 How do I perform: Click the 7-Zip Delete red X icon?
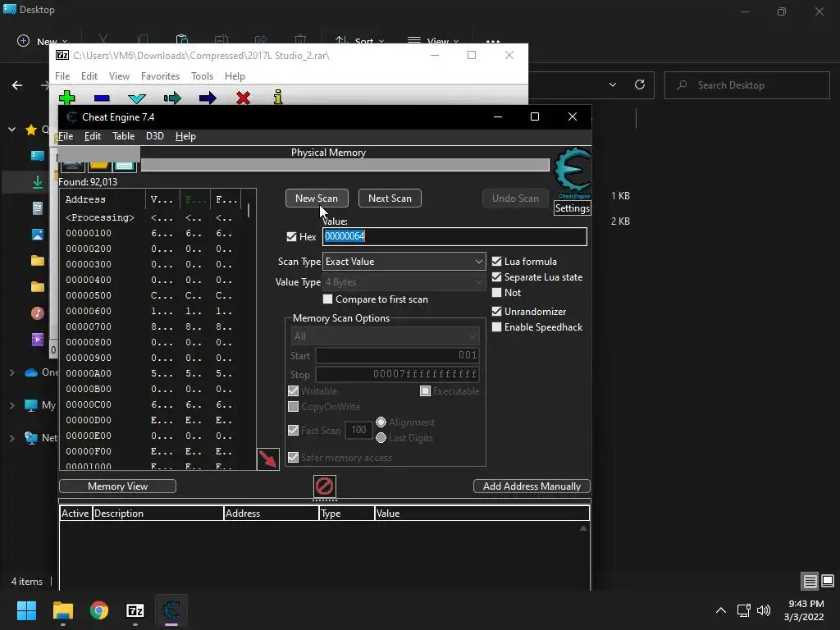243,98
